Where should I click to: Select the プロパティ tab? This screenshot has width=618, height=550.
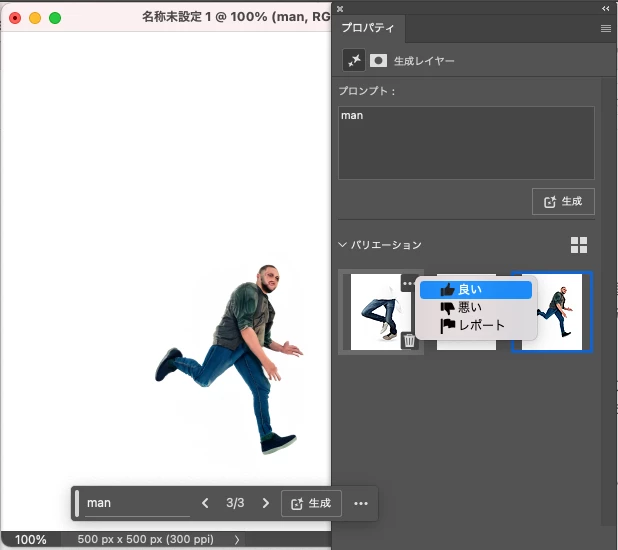click(368, 28)
